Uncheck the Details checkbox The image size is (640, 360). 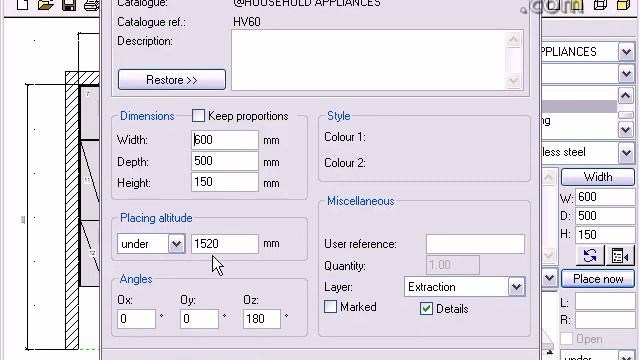click(x=426, y=309)
